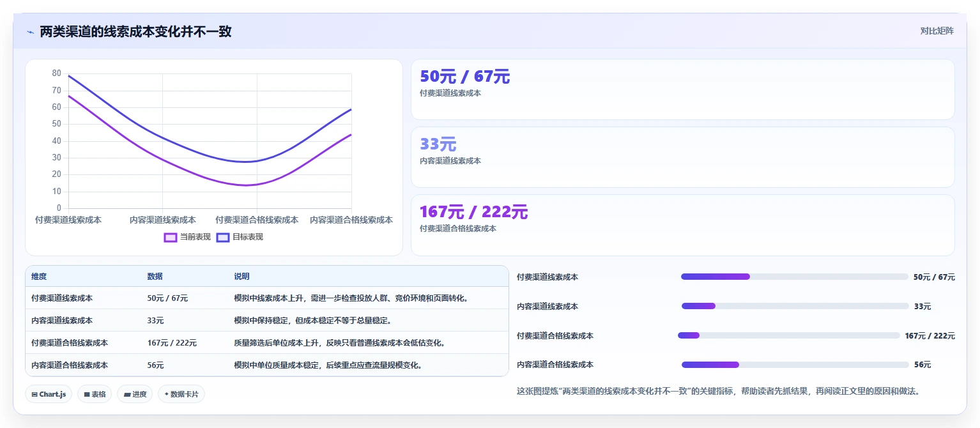Click chart x-axis label 付费渠道线索成本
Screen dimensions: 980x428
click(x=68, y=220)
